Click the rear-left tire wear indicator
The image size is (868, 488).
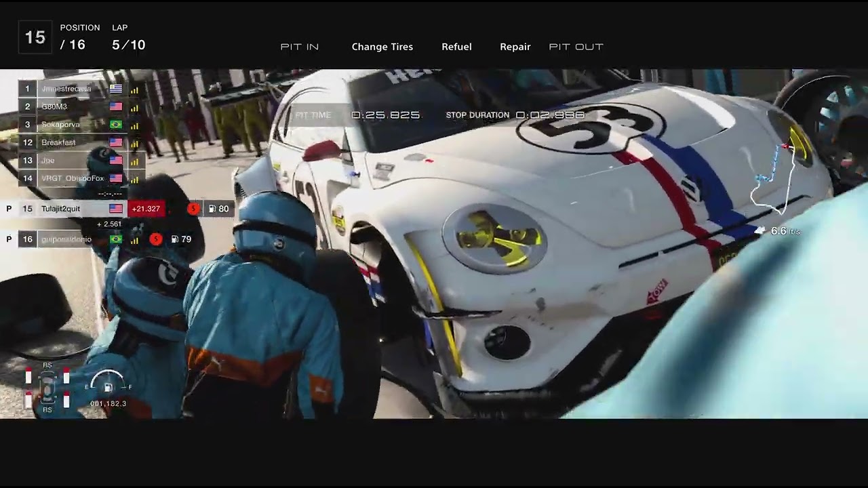[x=28, y=401]
